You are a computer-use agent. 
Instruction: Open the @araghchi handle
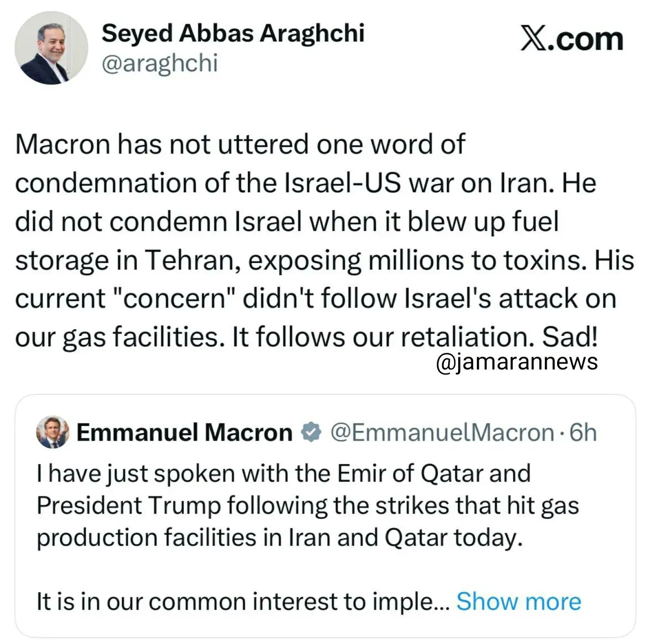tap(160, 63)
